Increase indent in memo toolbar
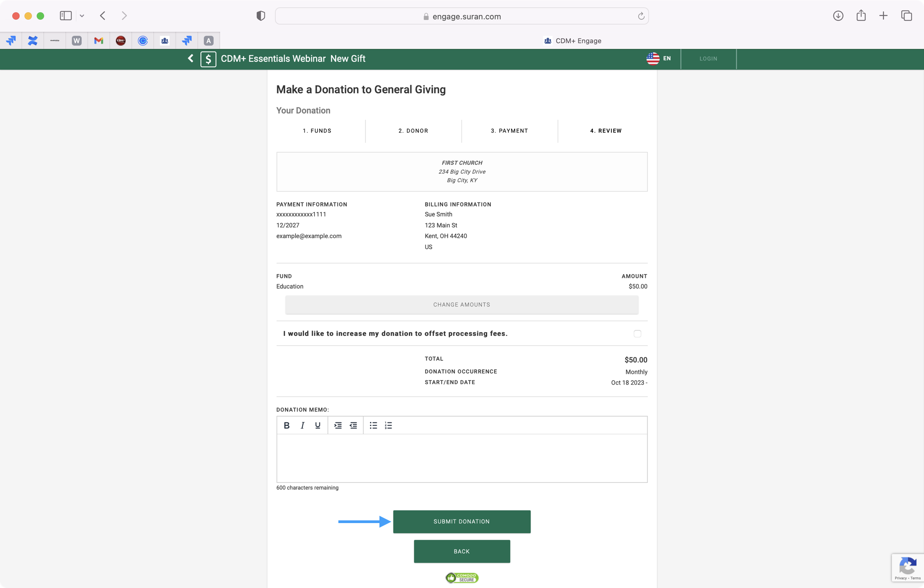924x588 pixels. click(337, 425)
